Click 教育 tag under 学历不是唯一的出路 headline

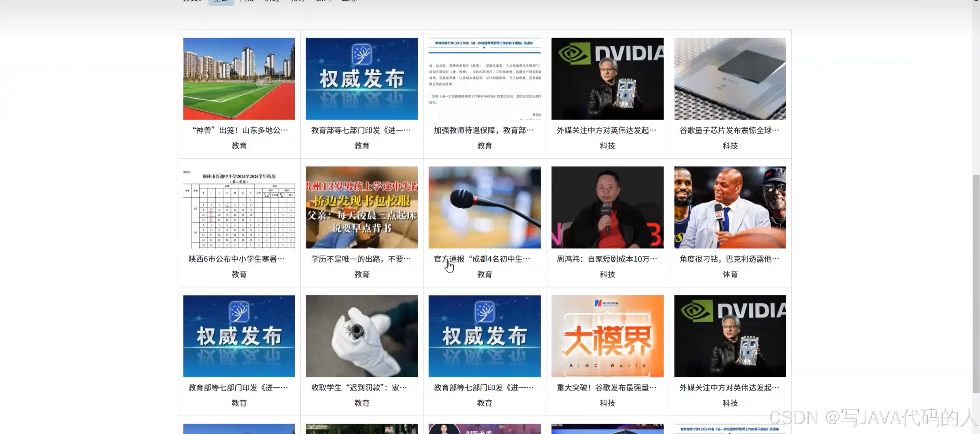(361, 274)
